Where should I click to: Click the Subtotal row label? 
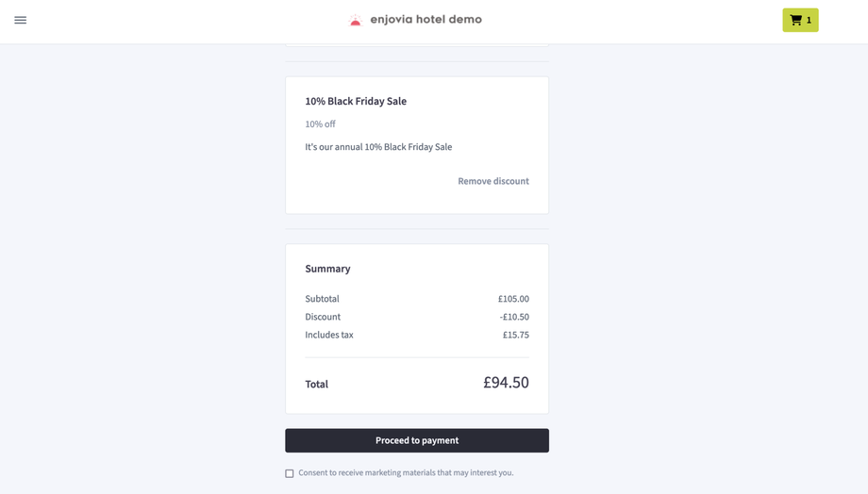pos(322,299)
